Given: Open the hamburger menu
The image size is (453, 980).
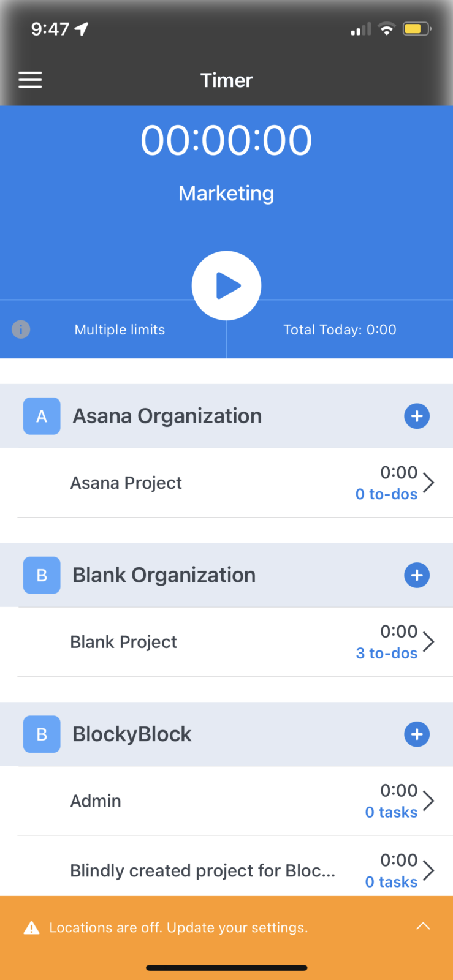Looking at the screenshot, I should tap(30, 80).
